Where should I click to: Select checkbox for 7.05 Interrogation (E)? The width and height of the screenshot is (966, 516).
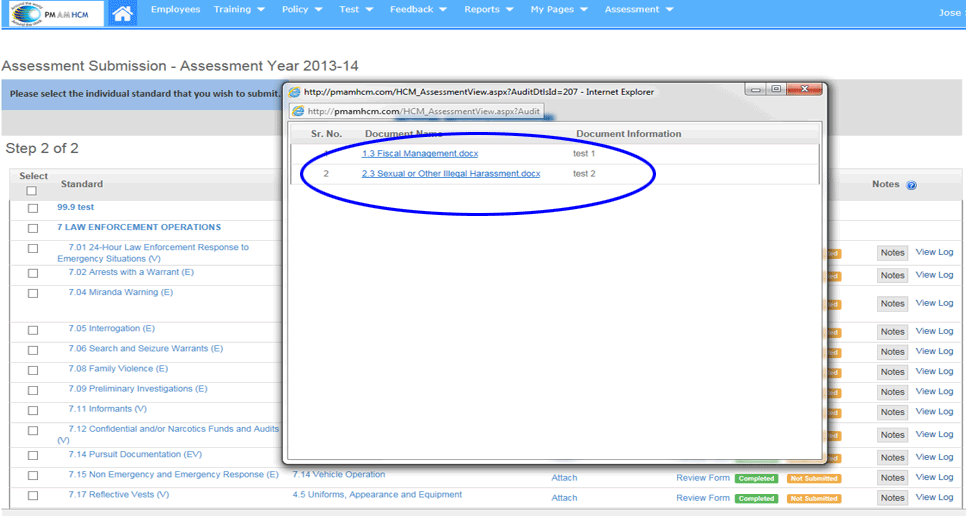pyautogui.click(x=33, y=330)
